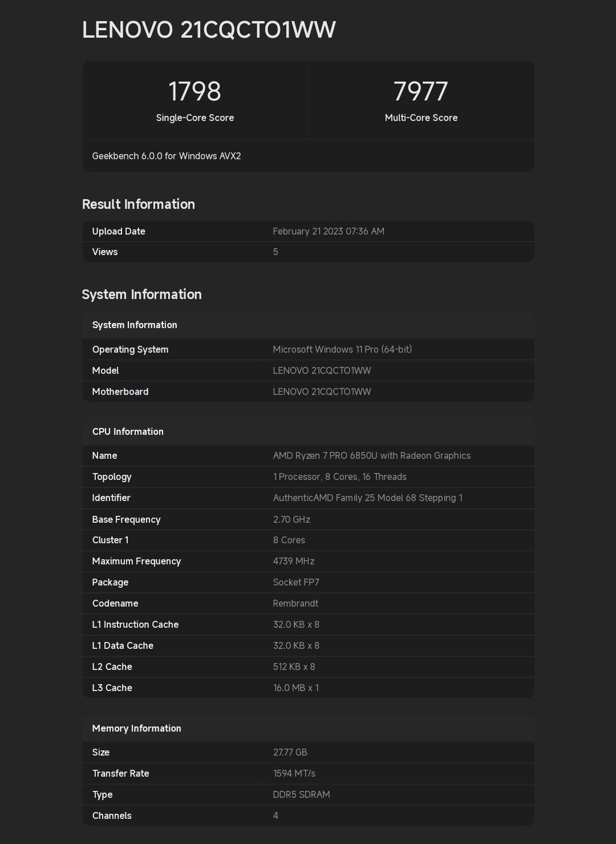Screen dimensions: 616x844
Task: Select the Motherboard value LENOVO 21CQCTO1WW
Action: coord(322,391)
